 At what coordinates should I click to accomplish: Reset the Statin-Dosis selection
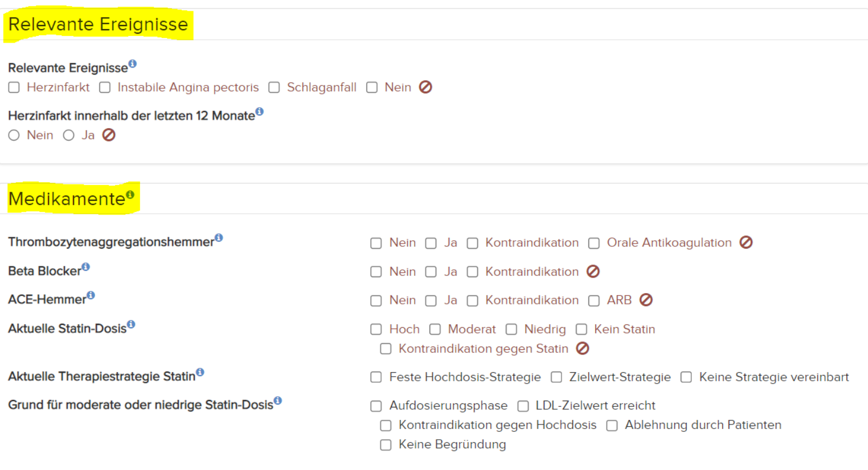click(583, 348)
